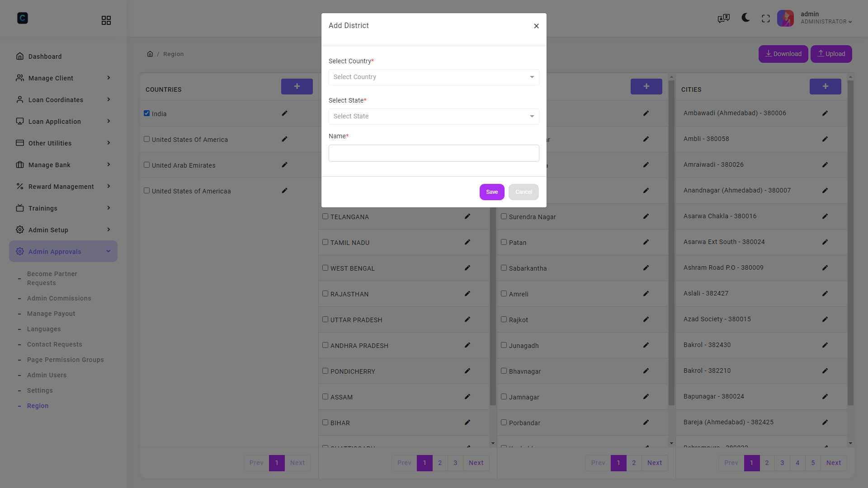Viewport: 868px width, 488px height.
Task: Click inside the district Name field
Action: click(434, 153)
